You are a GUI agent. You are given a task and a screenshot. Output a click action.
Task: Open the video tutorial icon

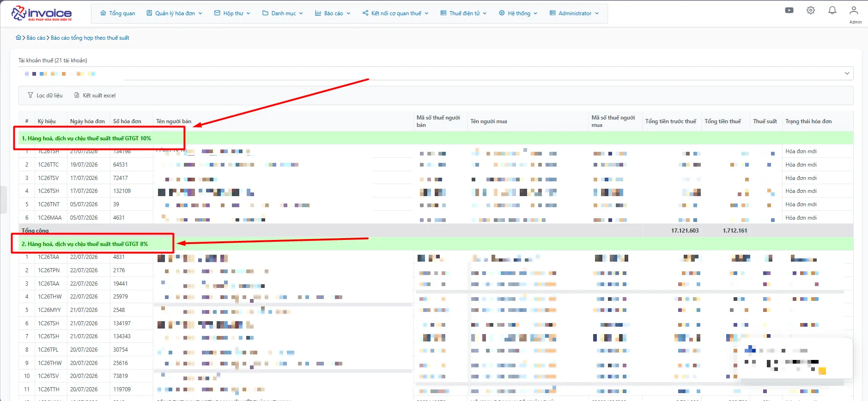pyautogui.click(x=789, y=10)
